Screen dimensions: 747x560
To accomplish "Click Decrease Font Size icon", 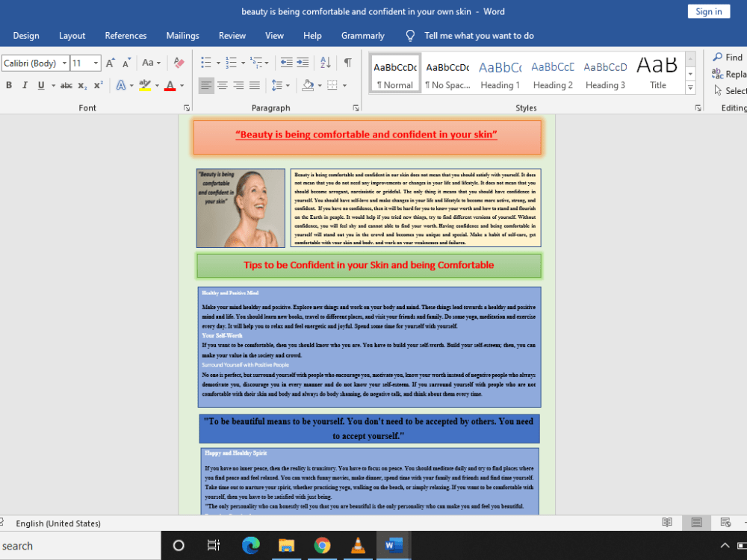I will click(126, 63).
